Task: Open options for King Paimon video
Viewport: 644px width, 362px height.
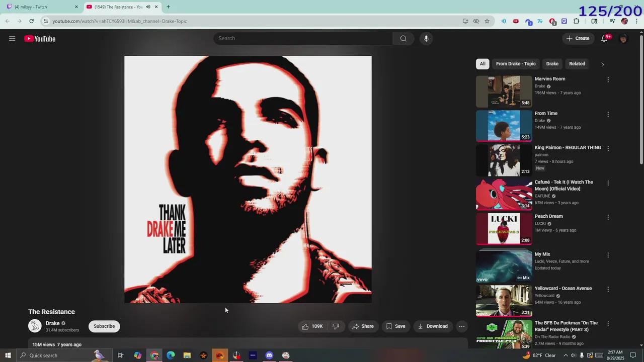Action: 608,148
